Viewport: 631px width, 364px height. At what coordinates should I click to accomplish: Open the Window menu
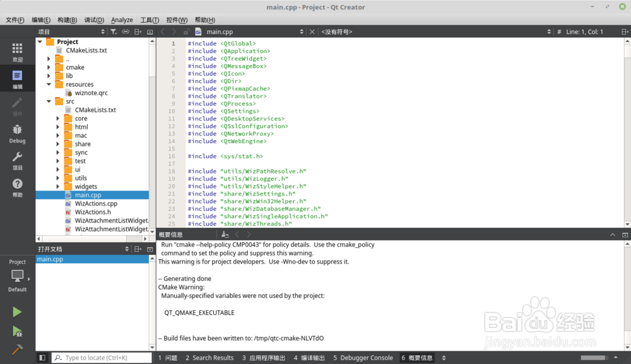click(177, 20)
